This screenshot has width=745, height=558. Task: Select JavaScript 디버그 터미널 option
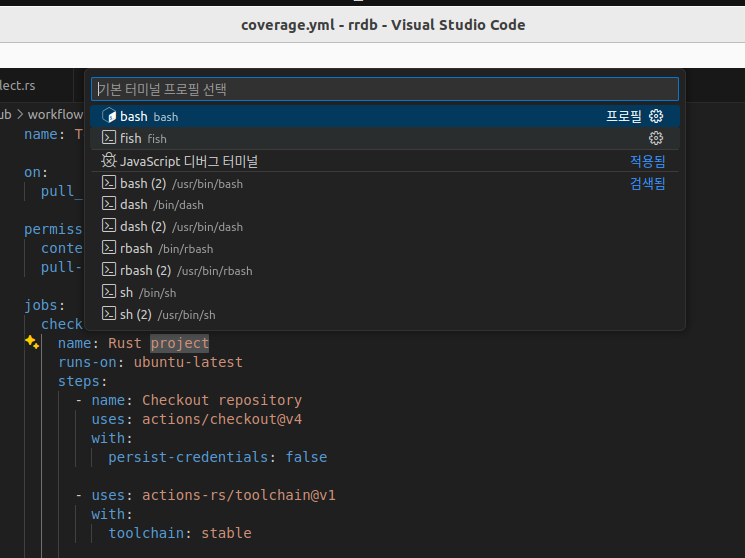189,161
